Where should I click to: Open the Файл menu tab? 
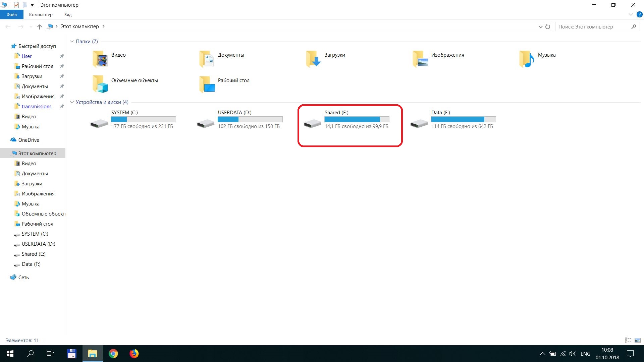click(12, 14)
